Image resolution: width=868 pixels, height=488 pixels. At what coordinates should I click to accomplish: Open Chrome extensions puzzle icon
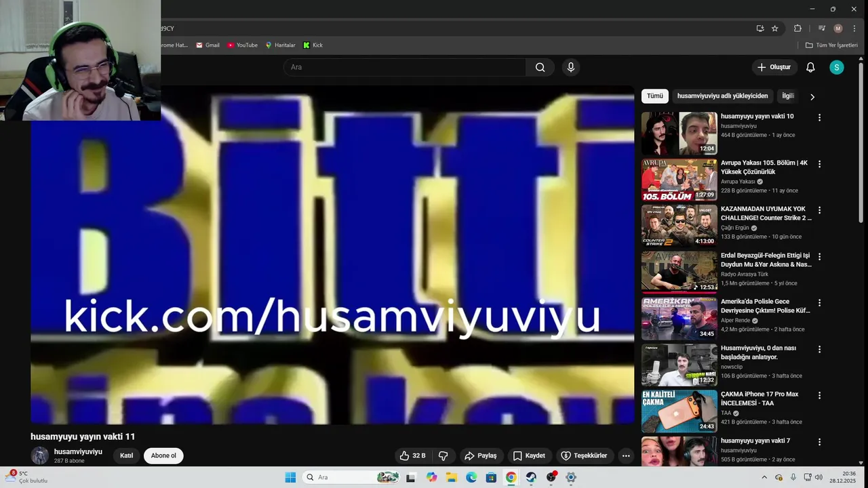click(797, 28)
